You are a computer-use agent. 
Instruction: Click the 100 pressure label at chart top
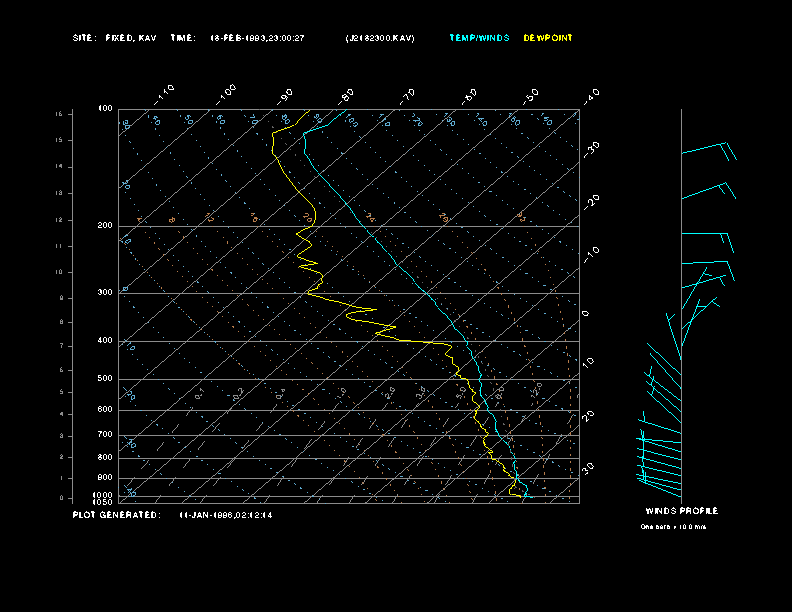click(105, 109)
